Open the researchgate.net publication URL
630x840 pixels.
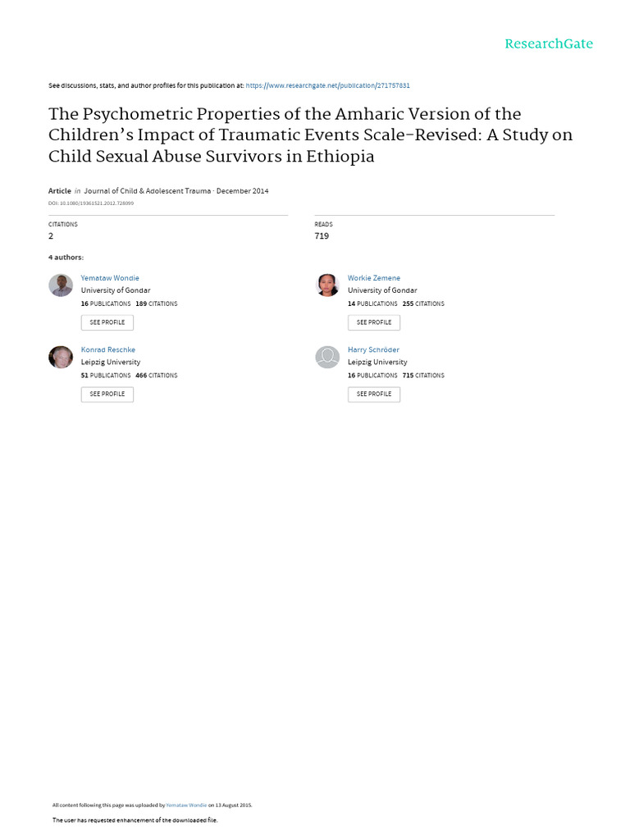click(328, 85)
